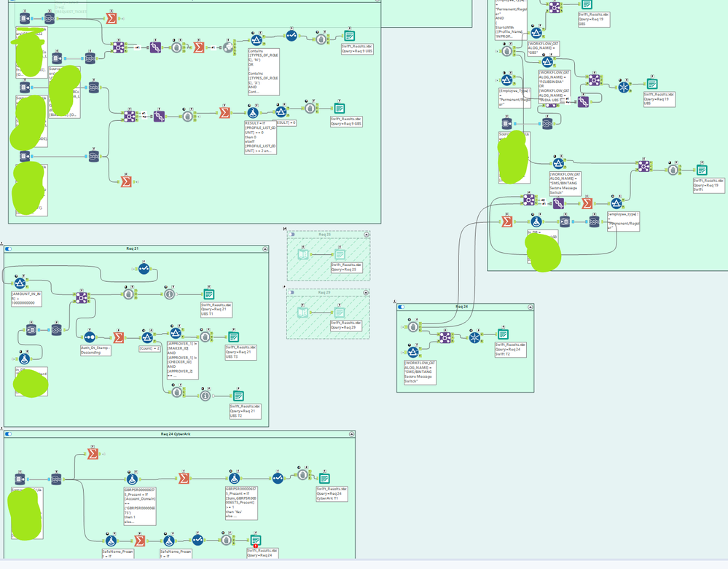Image resolution: width=728 pixels, height=569 pixels.
Task: Select the Summarize tool in the Req 21 container
Action: tap(119, 337)
